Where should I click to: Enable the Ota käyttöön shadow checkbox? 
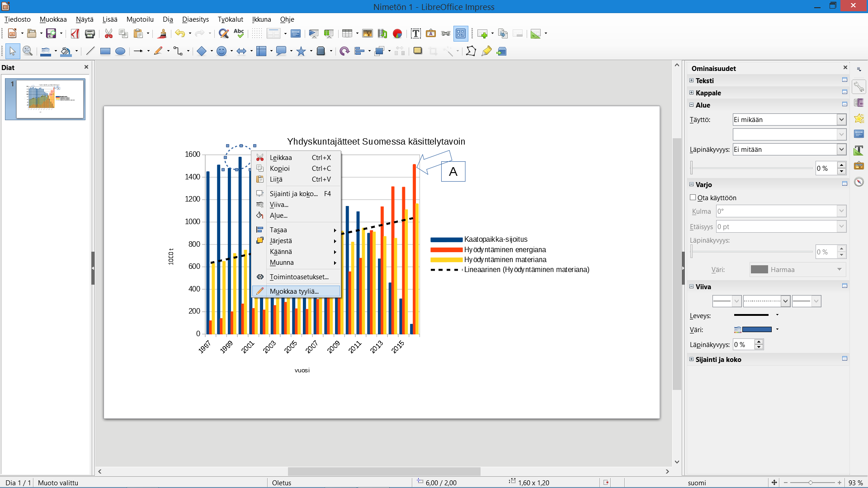[693, 197]
